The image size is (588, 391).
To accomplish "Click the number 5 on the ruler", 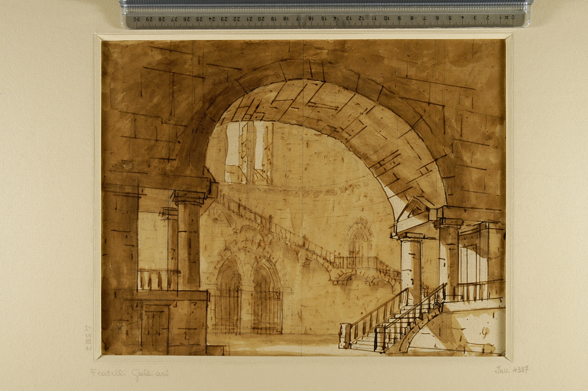I will (x=449, y=17).
